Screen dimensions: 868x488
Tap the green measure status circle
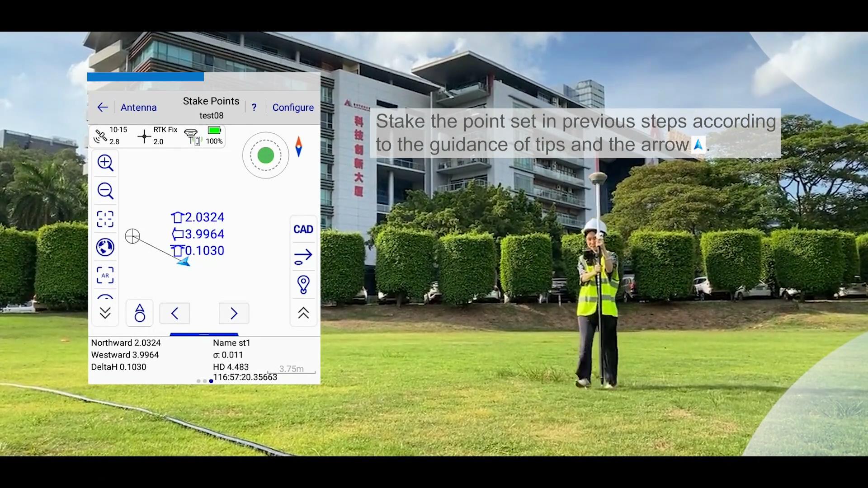(x=266, y=155)
